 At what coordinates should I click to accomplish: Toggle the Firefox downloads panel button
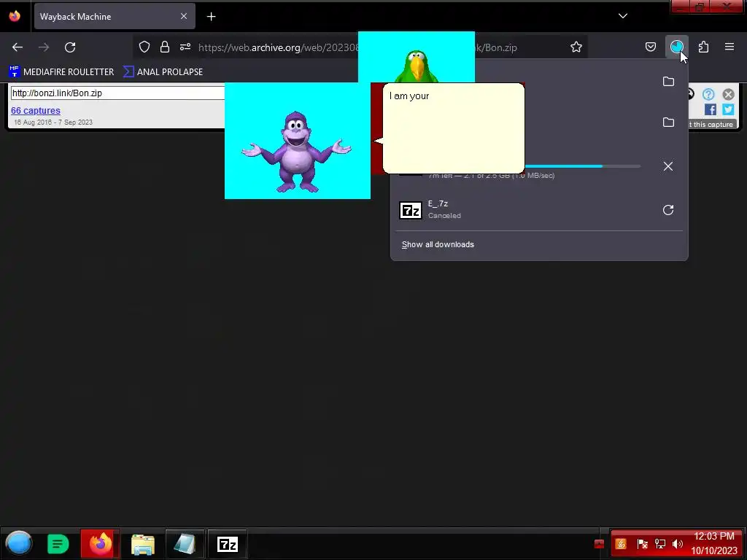(x=676, y=47)
